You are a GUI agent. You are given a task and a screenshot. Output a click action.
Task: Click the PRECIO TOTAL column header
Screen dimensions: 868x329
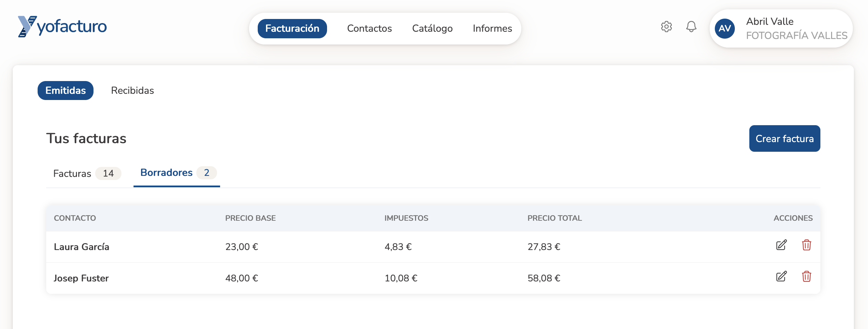click(555, 218)
